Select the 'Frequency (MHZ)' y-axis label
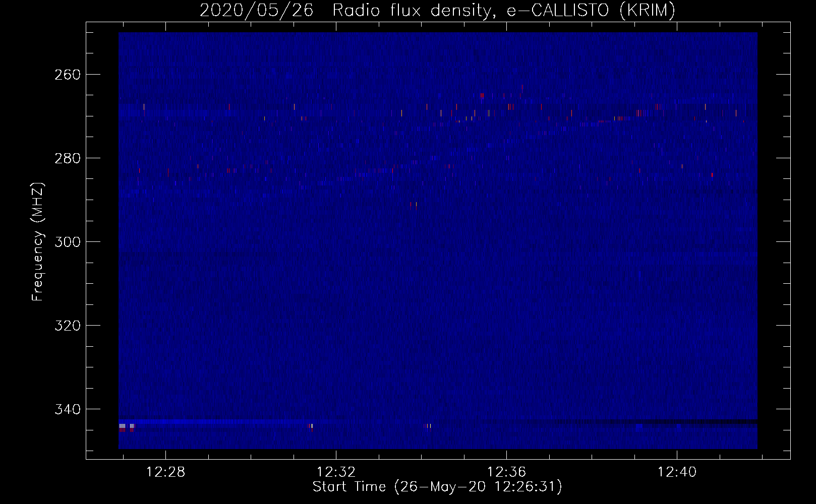Image resolution: width=816 pixels, height=504 pixels. (38, 241)
